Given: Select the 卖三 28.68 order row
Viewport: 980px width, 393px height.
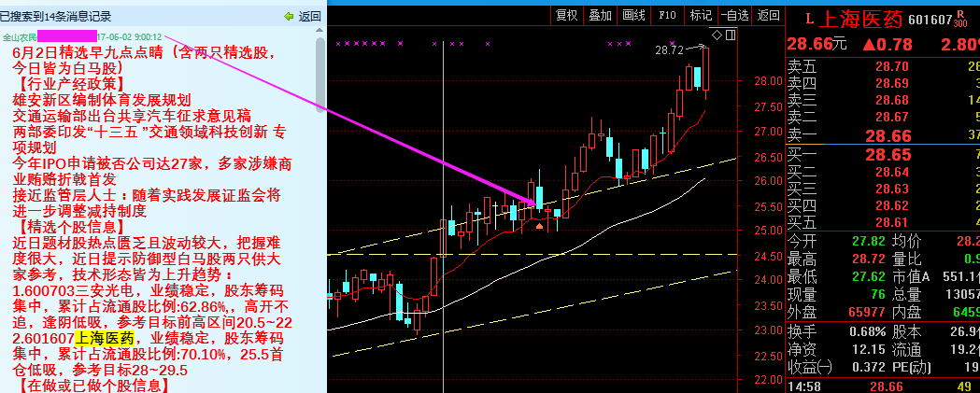Looking at the screenshot, I should coord(883,99).
